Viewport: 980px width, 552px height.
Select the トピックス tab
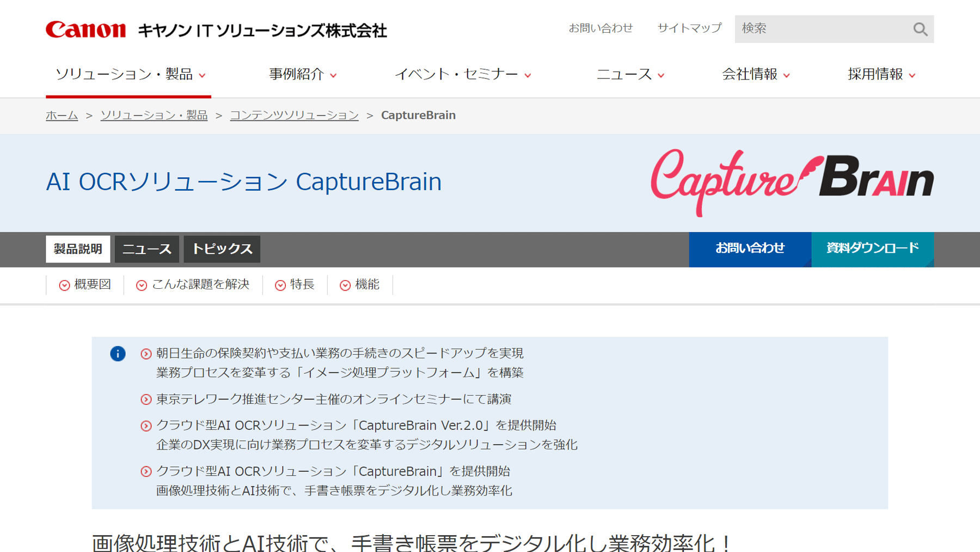222,249
